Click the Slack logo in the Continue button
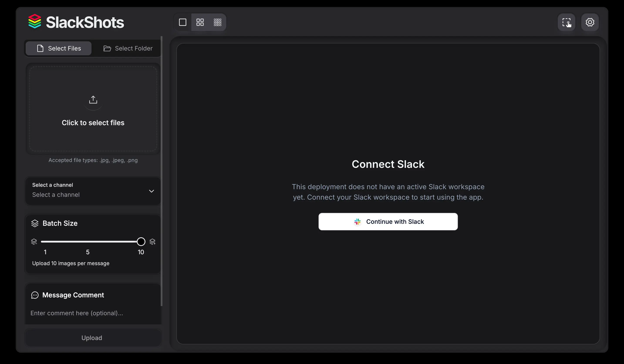Viewport: 624px width, 364px height. [x=357, y=222]
